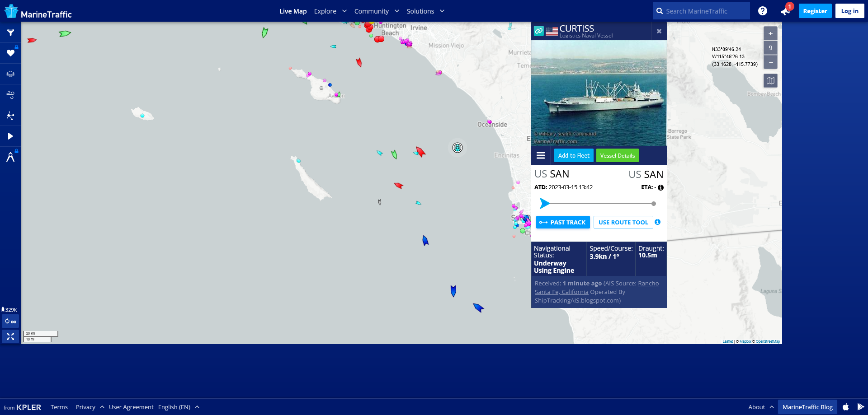
Task: Select the distance measuring compass tool
Action: coord(10,157)
